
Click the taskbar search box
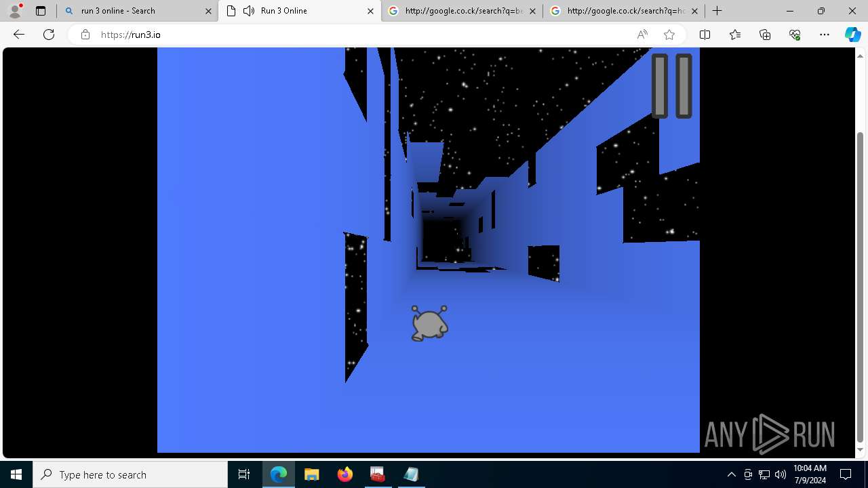tap(130, 474)
